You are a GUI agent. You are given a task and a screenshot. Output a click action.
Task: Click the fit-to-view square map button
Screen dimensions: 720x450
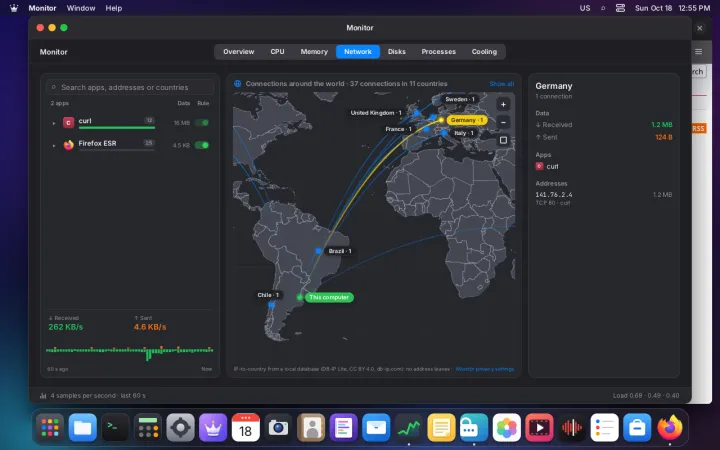(x=503, y=140)
